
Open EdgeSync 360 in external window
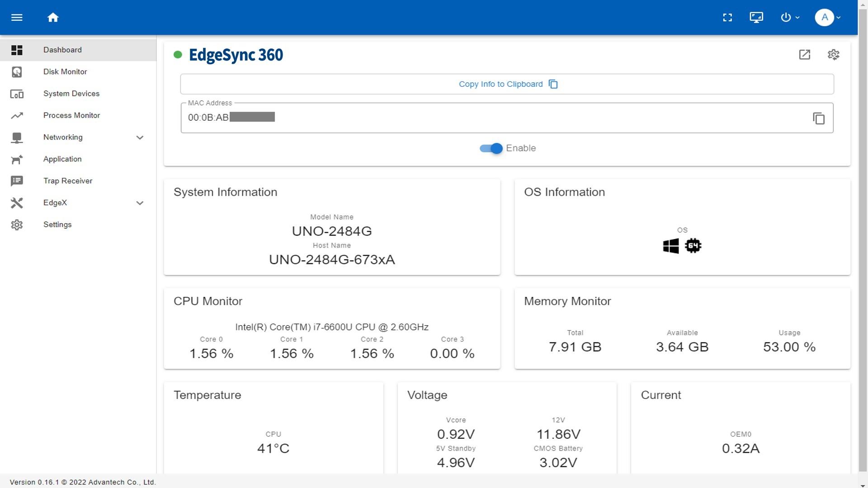pos(805,55)
